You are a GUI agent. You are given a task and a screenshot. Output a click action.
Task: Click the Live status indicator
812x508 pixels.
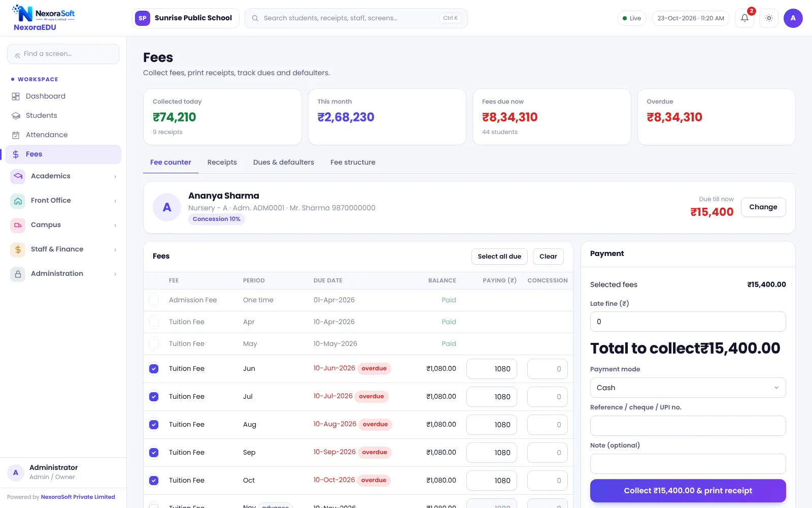click(632, 18)
